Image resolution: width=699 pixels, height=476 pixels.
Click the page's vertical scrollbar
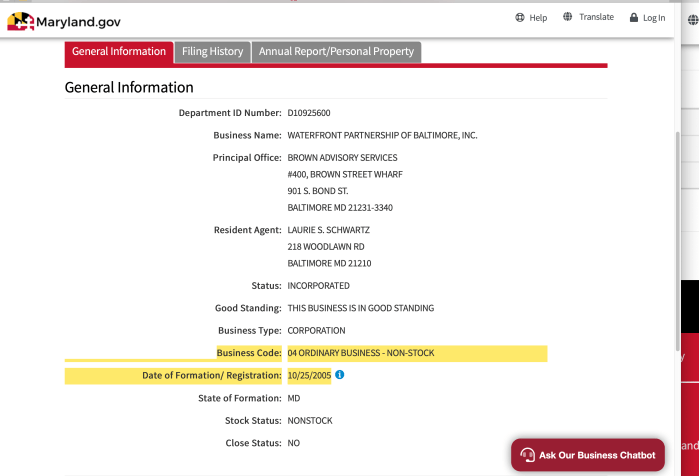click(677, 200)
